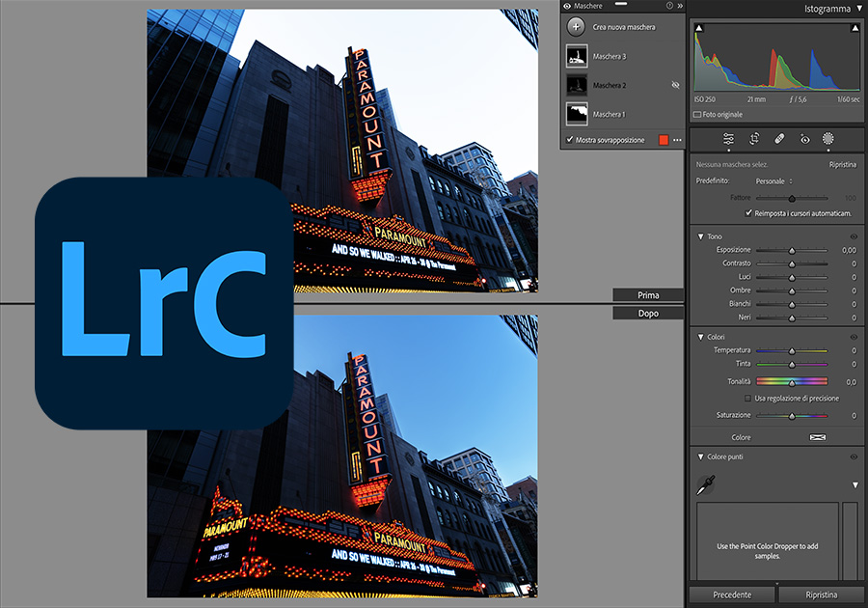
Task: Click the Ombre slider handle
Action: (x=792, y=290)
